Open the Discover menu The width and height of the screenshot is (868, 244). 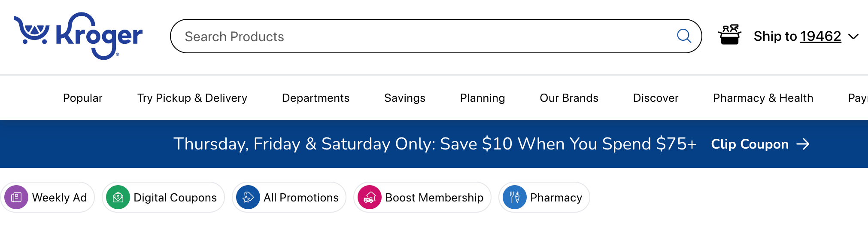tap(656, 98)
